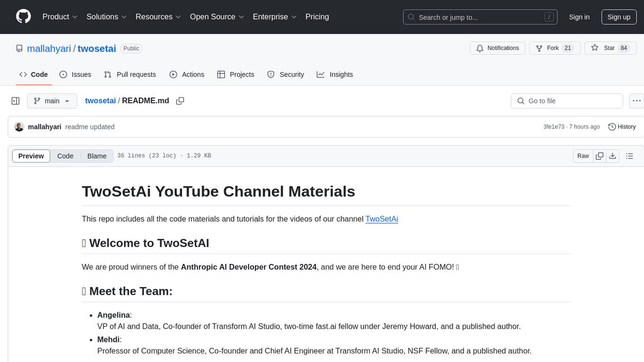
Task: Switch to the Projects tab
Action: tap(236, 74)
